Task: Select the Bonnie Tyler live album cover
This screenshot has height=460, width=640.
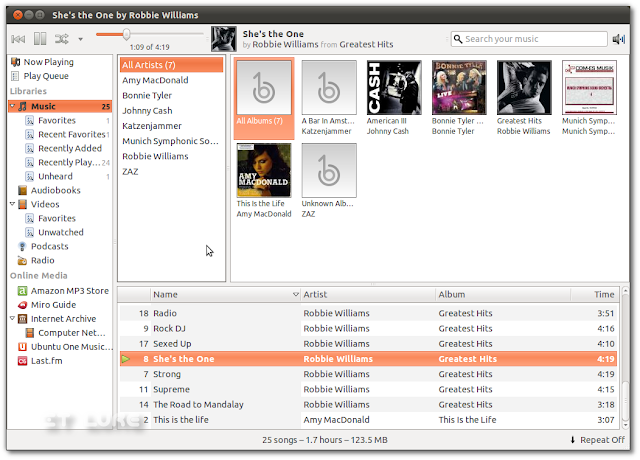Action: click(459, 88)
